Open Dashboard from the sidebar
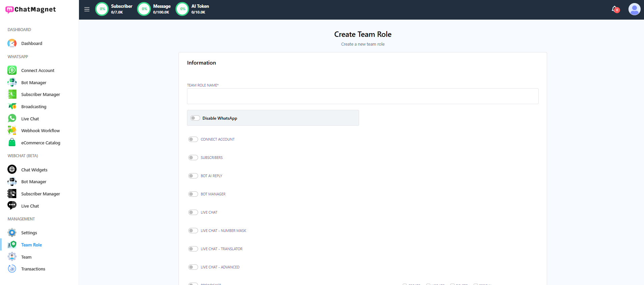The width and height of the screenshot is (644, 285). tap(32, 43)
